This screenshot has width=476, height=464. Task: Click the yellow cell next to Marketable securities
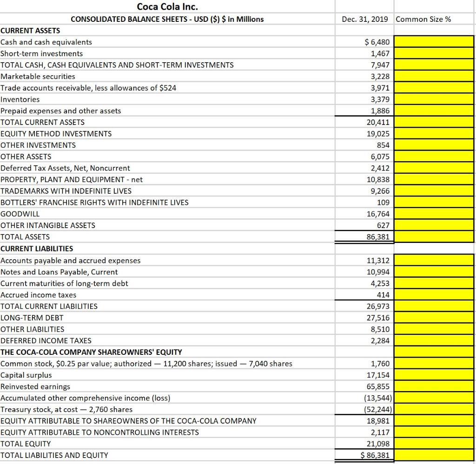pyautogui.click(x=434, y=76)
